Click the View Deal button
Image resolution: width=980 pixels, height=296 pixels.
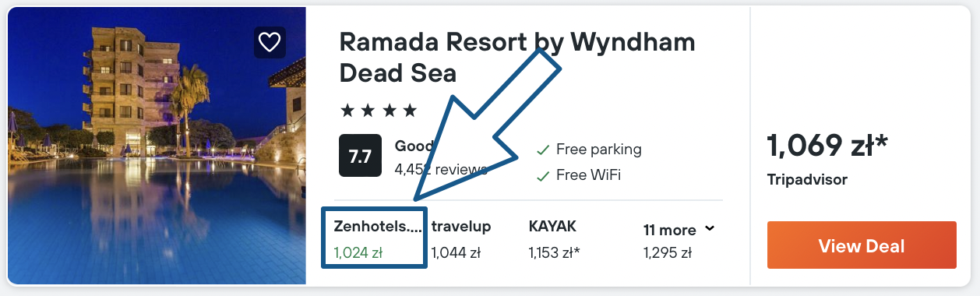pos(862,246)
